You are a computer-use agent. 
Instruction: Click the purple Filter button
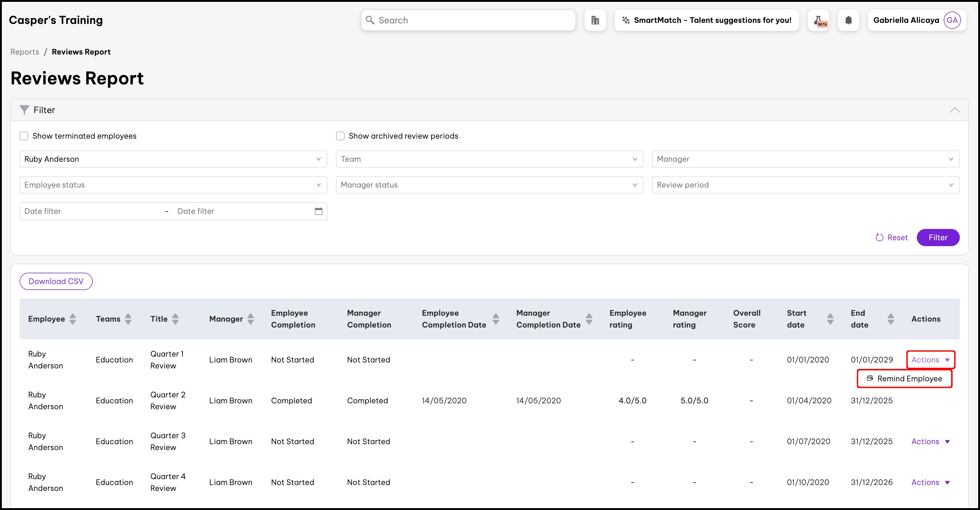click(x=938, y=237)
